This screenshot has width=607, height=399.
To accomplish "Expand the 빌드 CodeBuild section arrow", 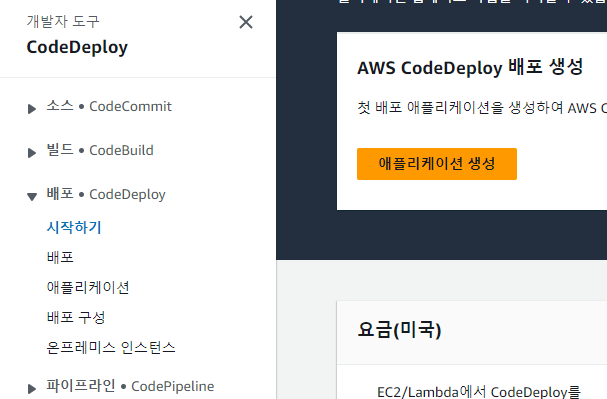I will tap(32, 153).
